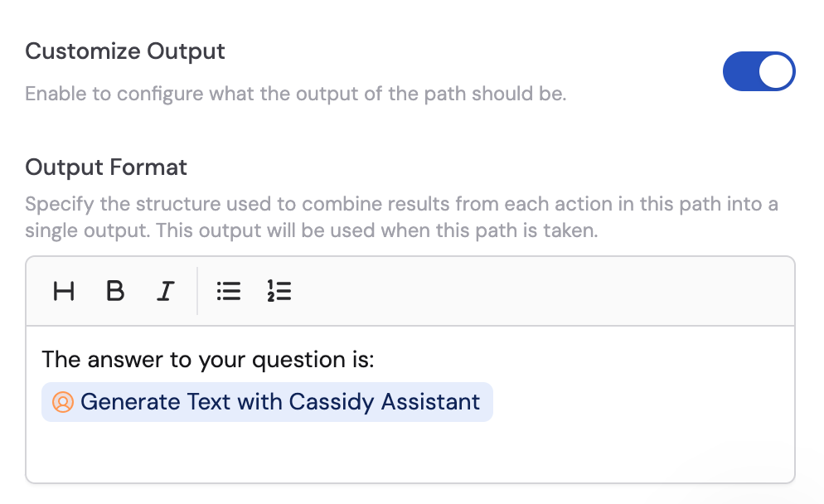Select the Generate Text with Cassidy Assistant chip
This screenshot has height=504, width=824.
tap(267, 402)
